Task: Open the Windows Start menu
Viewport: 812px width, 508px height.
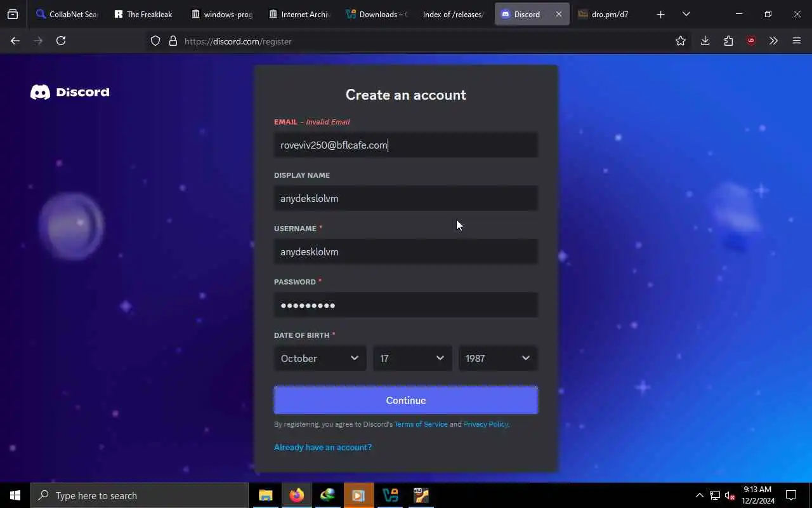Action: (x=15, y=495)
